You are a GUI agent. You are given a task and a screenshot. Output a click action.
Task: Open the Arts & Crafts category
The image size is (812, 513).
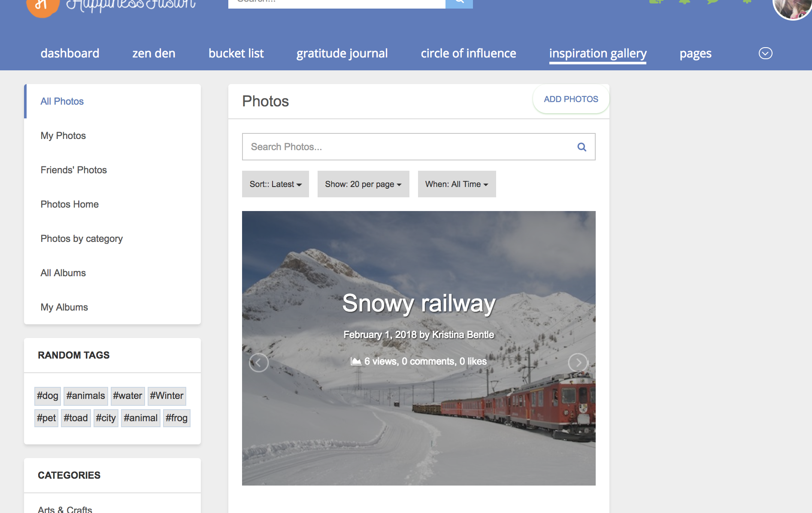65,509
